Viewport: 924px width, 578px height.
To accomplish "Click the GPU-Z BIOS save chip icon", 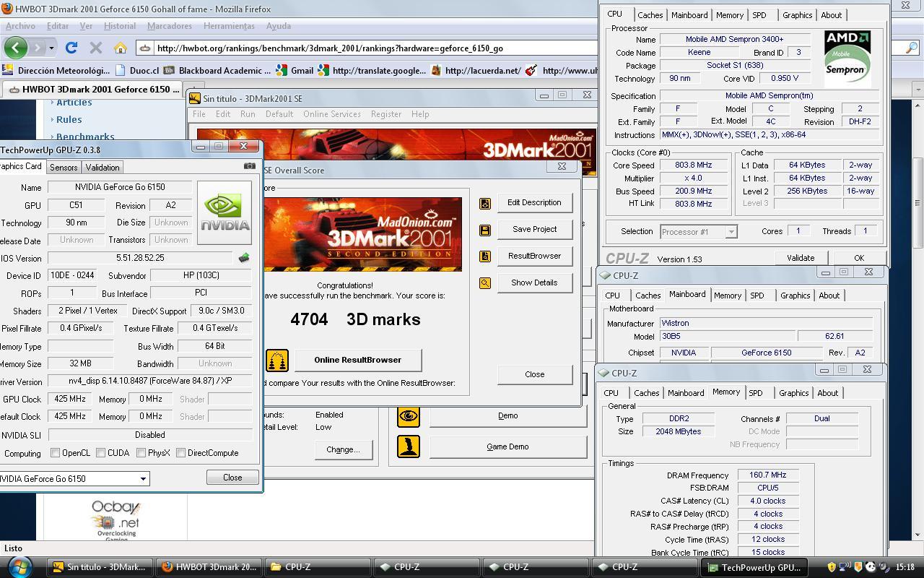I will [x=244, y=258].
